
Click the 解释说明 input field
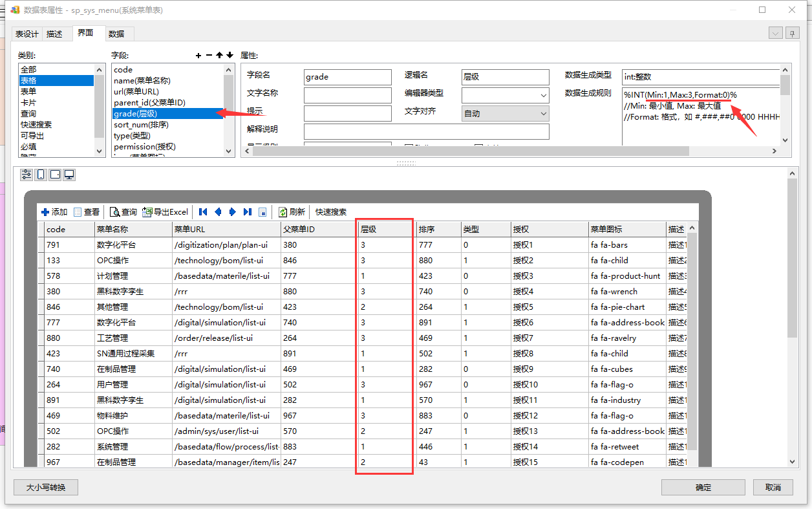point(427,131)
